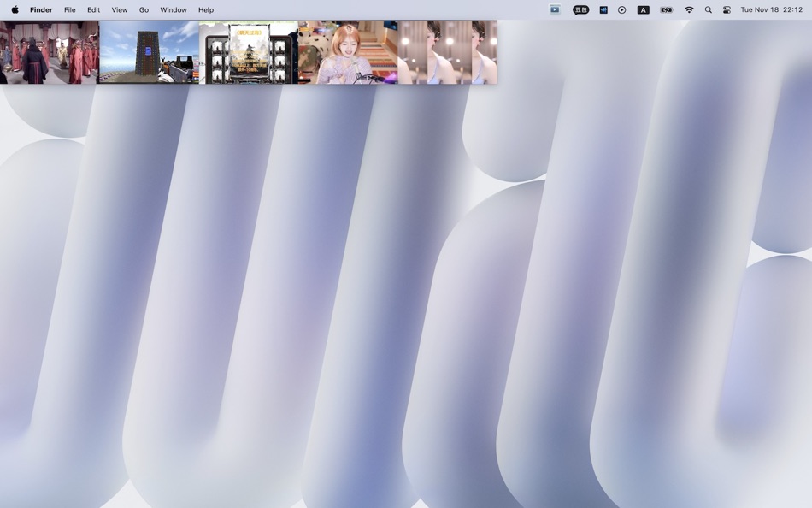The width and height of the screenshot is (812, 508).
Task: Select the pink-haired streamer thumbnail
Action: pyautogui.click(x=348, y=52)
